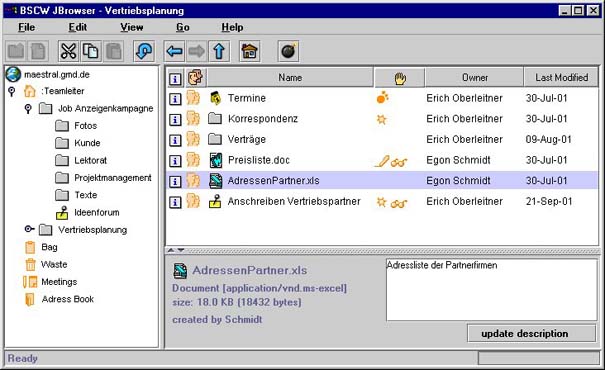
Task: Click the Word document icon beside Preisliste.doc
Action: tap(215, 160)
